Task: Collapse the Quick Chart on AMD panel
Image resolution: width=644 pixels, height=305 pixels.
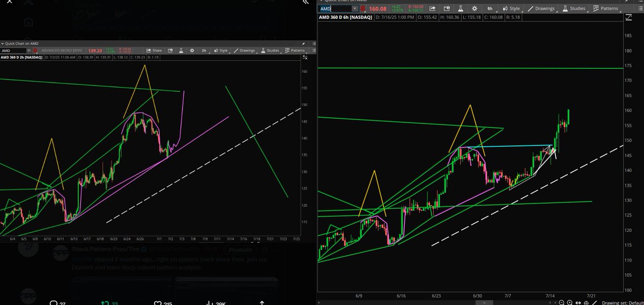Action: 3,43
